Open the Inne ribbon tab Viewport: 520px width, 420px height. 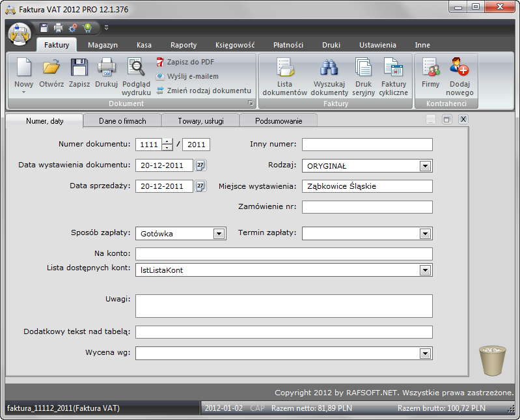coord(422,45)
